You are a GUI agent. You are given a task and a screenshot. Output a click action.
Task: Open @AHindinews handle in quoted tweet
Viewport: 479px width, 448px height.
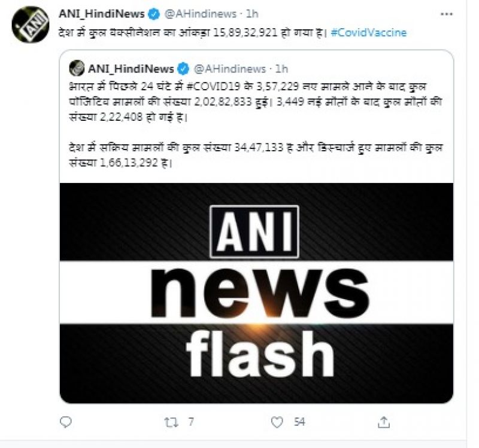230,69
